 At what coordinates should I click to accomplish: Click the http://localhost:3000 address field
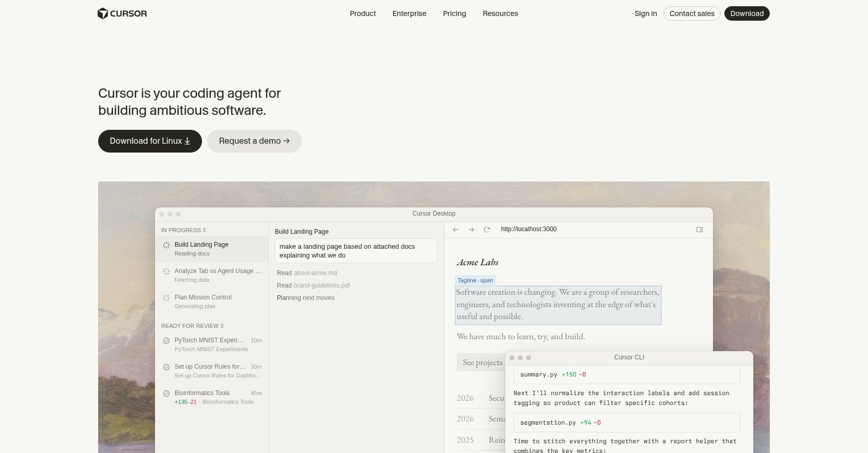click(529, 229)
